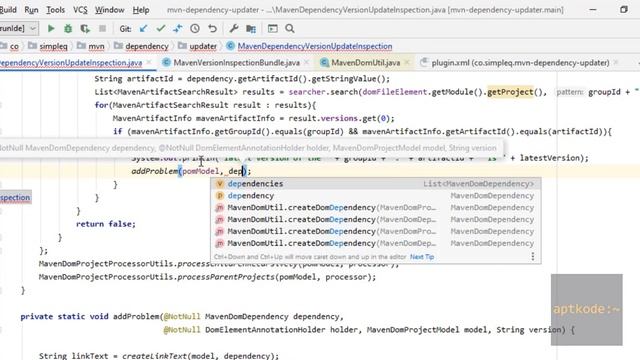The image size is (640, 360).
Task: Click 'processParentProjects' method call
Action: click(226, 277)
